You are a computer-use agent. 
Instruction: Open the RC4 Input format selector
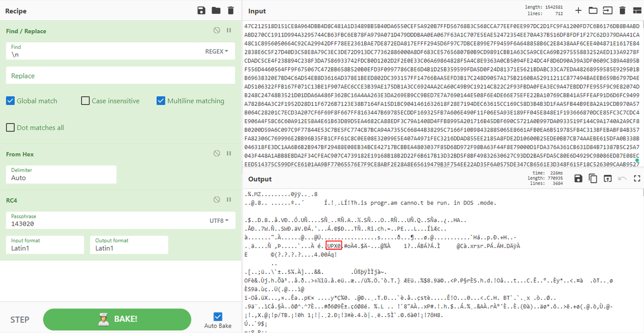(45, 245)
